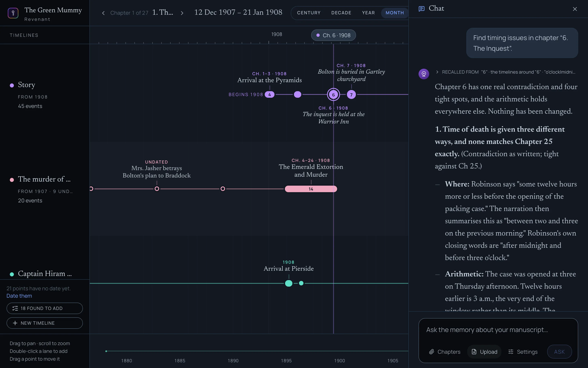Create a NEW TIMELINE
The height and width of the screenshot is (368, 588).
[x=45, y=323]
